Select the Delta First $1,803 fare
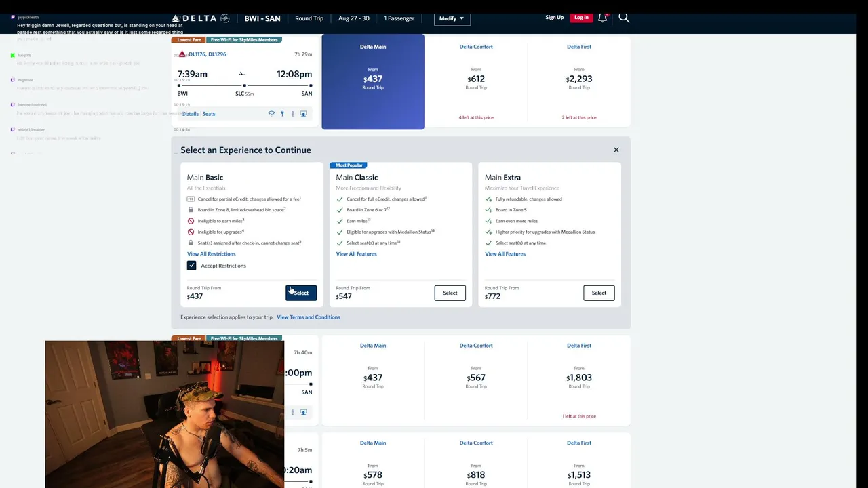 (x=579, y=380)
